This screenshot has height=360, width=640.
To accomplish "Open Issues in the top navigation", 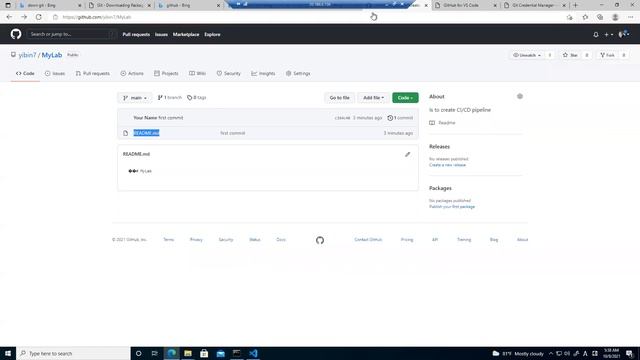I will pyautogui.click(x=161, y=35).
